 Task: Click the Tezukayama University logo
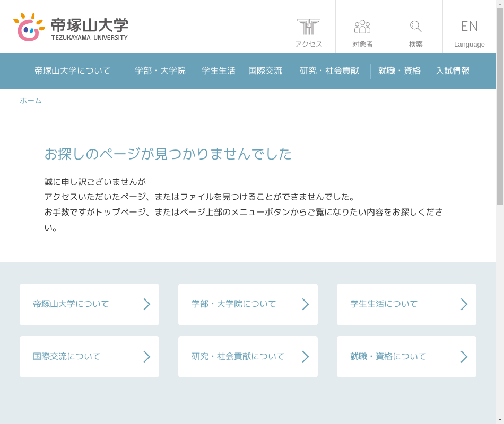(71, 28)
